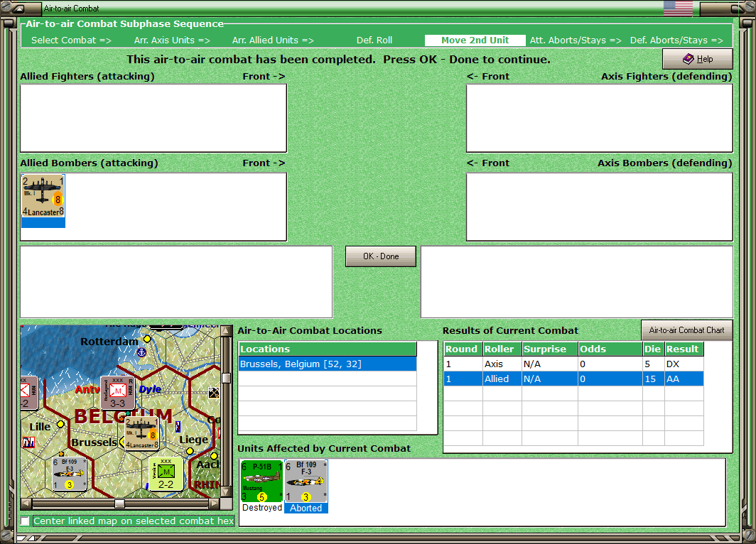Screen dimensions: 756x544
Task: Click the Locations column header
Action: (x=328, y=349)
